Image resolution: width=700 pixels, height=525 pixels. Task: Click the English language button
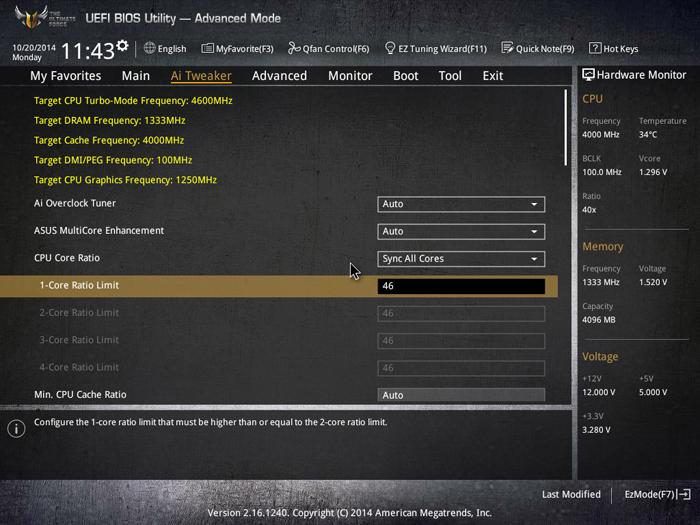(165, 48)
